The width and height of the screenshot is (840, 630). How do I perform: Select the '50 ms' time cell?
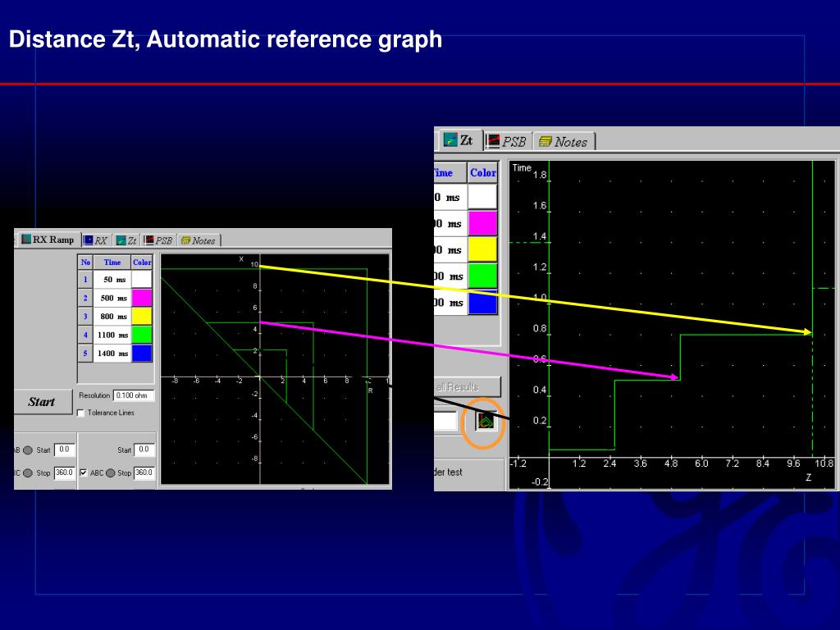(112, 279)
